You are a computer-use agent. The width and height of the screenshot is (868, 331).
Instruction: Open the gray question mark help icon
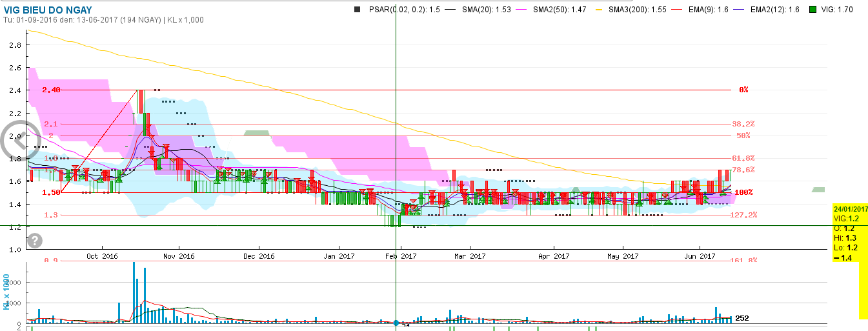(35, 241)
